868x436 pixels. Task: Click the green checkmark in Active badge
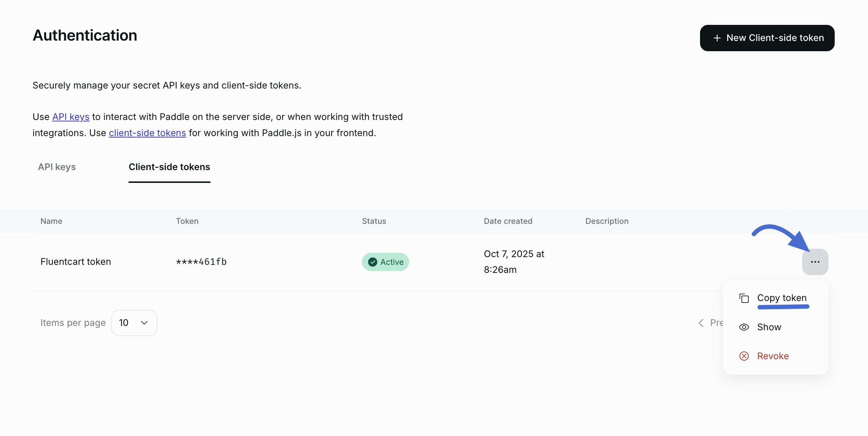pos(373,262)
